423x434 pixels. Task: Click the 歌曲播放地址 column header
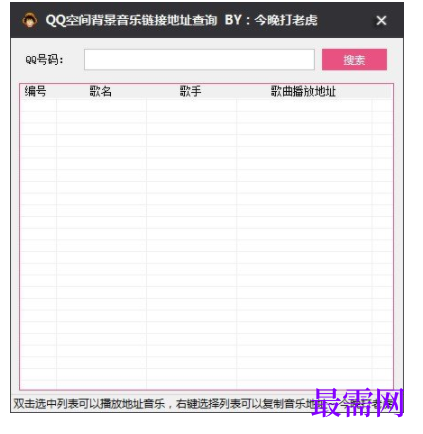click(303, 91)
